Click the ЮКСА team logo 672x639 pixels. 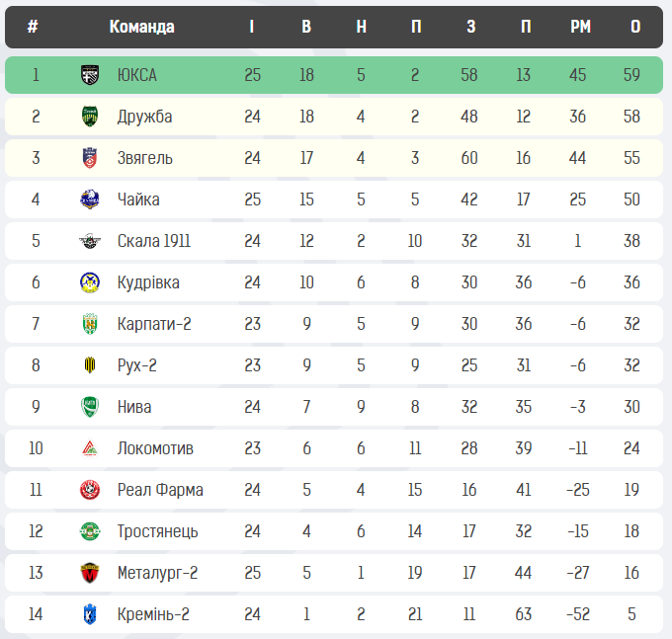(90, 75)
